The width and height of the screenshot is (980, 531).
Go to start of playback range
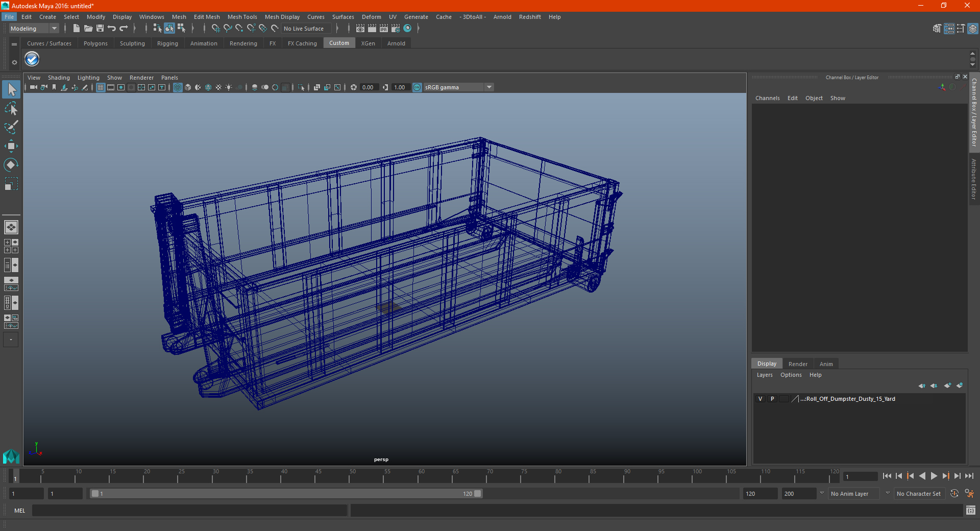[x=887, y=476]
